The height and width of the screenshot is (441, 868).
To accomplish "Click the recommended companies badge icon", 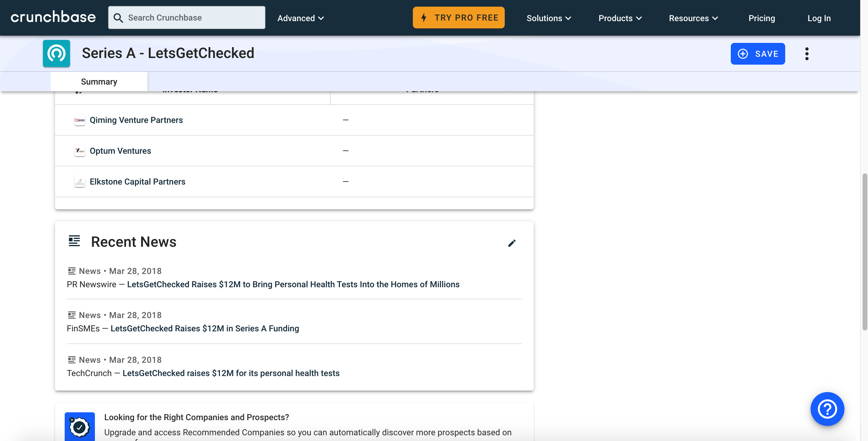I will [79, 427].
